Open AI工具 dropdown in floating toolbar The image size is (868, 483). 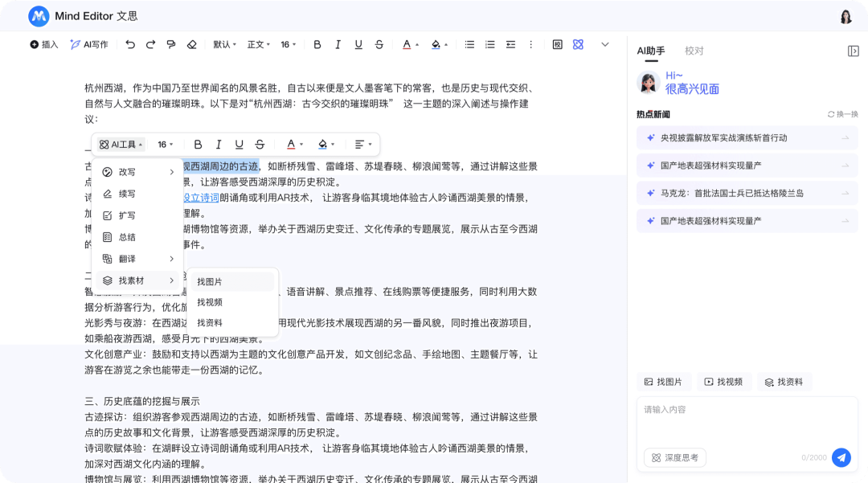[x=121, y=145]
